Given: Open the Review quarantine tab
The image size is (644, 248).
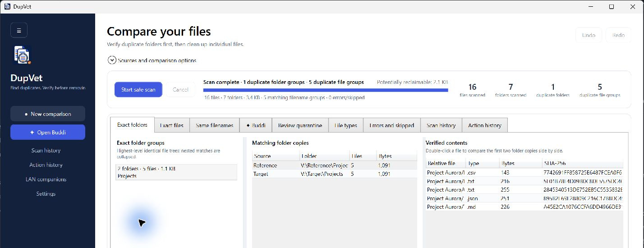Looking at the screenshot, I should 300,125.
